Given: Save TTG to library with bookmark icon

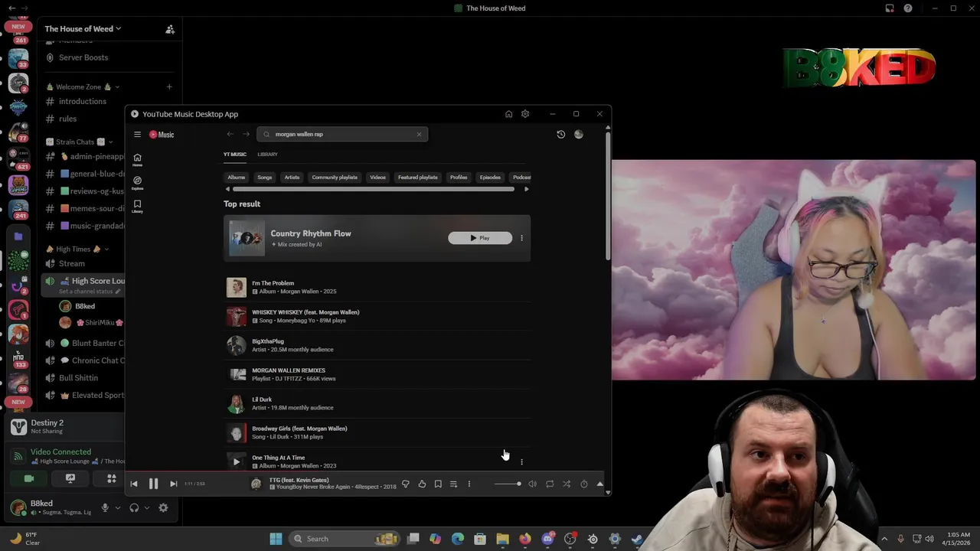Looking at the screenshot, I should (x=438, y=484).
